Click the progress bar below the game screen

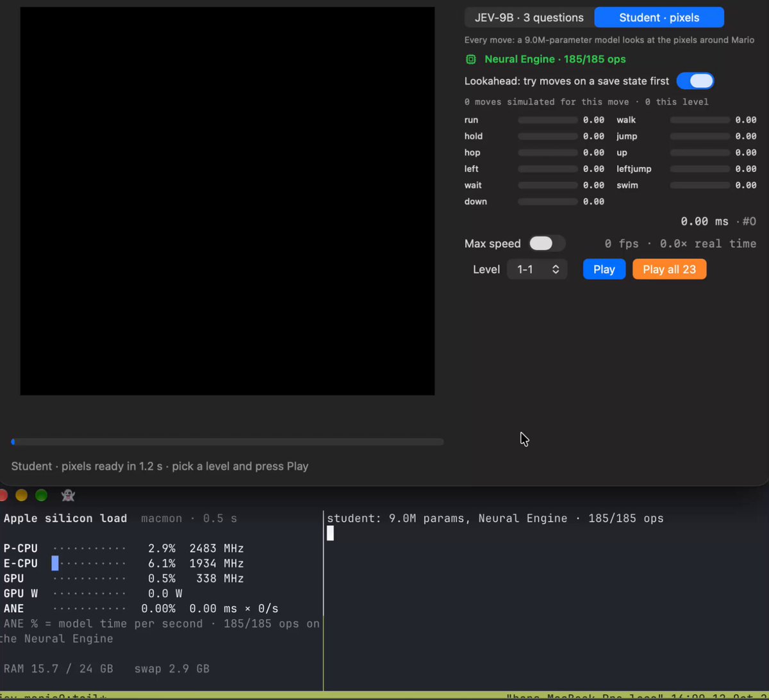pos(227,442)
